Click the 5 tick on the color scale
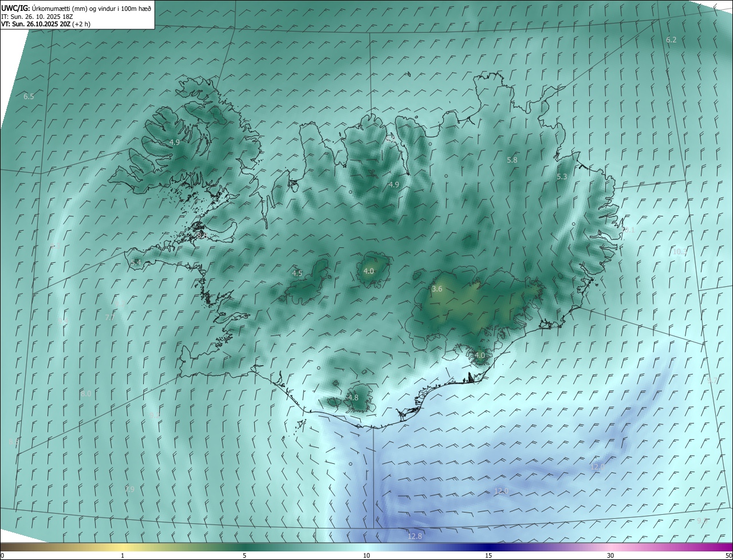The image size is (733, 560). coord(245,556)
